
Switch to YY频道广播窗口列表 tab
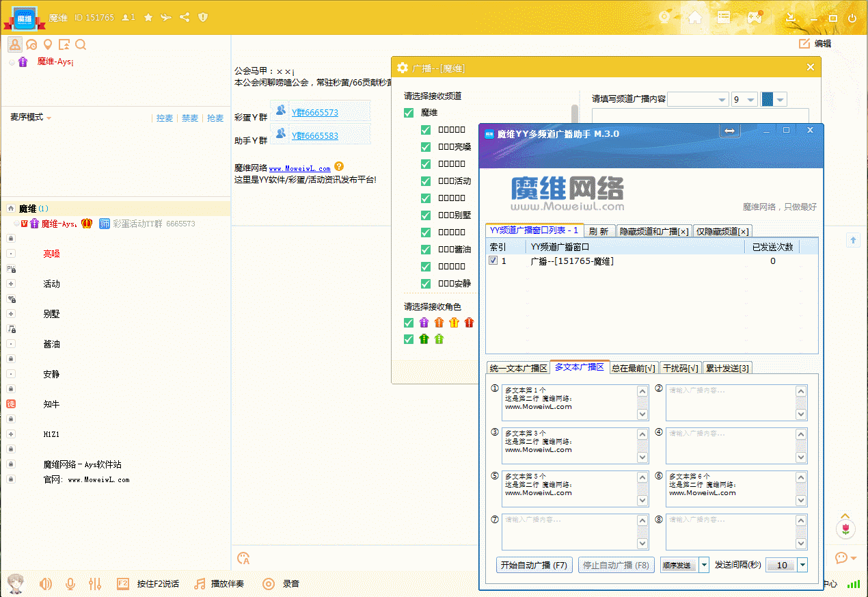coord(534,230)
